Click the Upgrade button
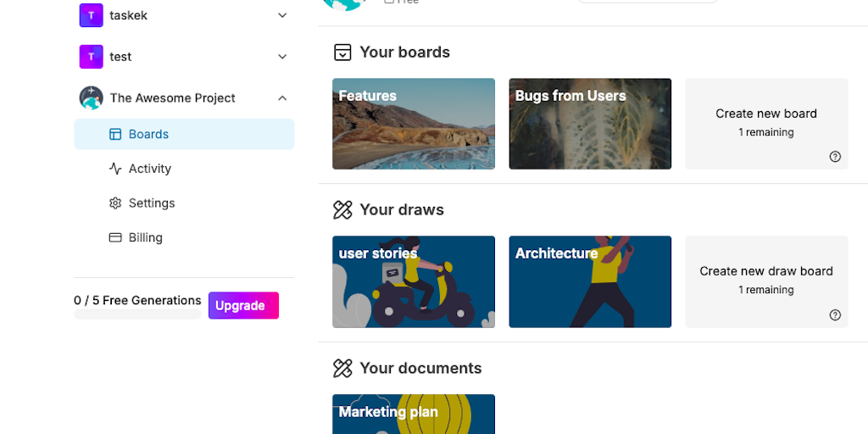This screenshot has height=434, width=868. (243, 306)
